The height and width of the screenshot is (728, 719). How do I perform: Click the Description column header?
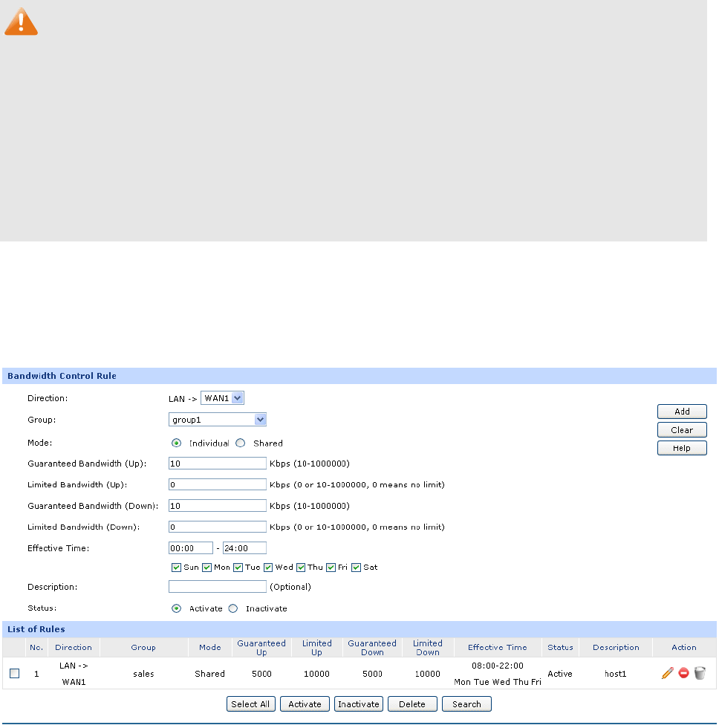(x=616, y=648)
